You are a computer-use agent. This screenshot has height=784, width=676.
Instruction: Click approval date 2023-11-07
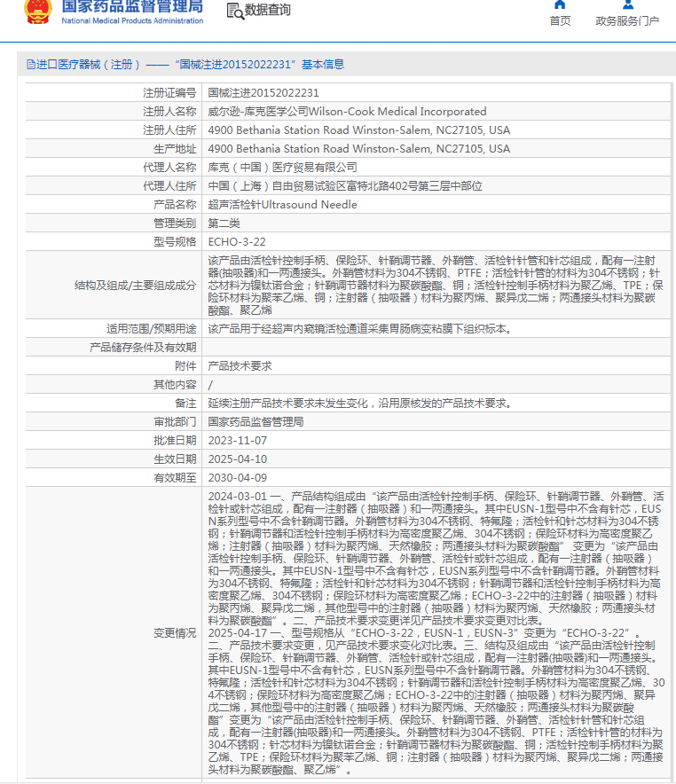pyautogui.click(x=238, y=441)
